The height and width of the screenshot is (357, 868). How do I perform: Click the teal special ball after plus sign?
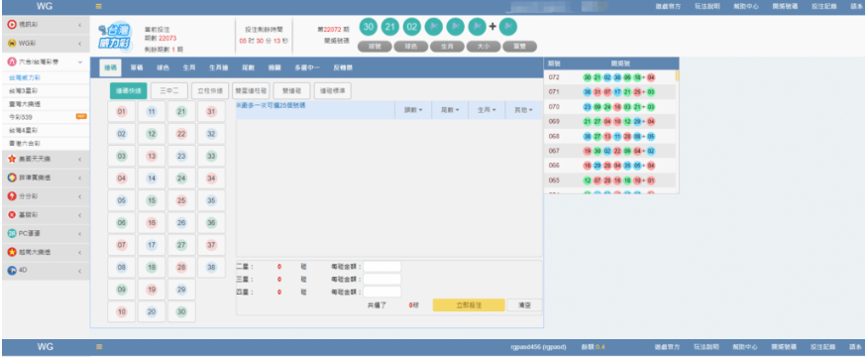pyautogui.click(x=507, y=27)
